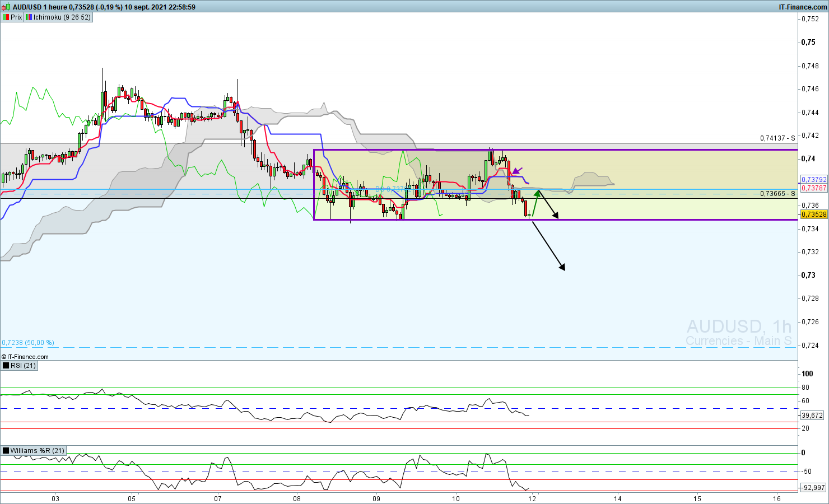Click the 09 date on time axis
829x504 pixels.
pyautogui.click(x=376, y=499)
